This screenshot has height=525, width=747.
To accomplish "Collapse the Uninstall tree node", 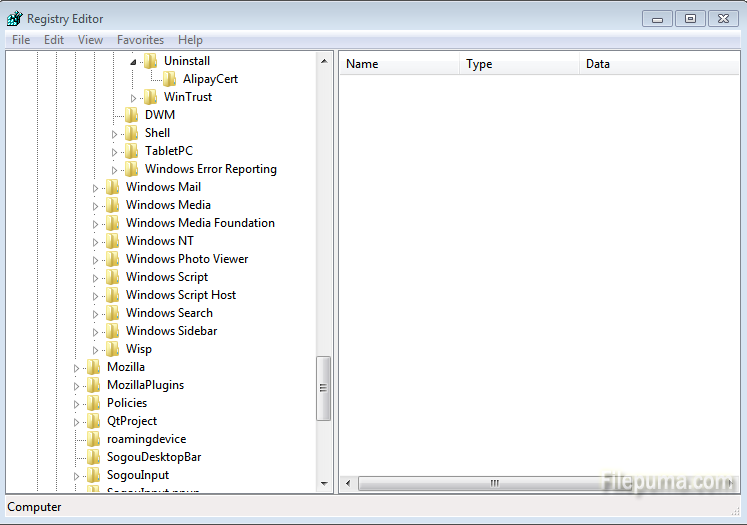I will click(x=134, y=61).
